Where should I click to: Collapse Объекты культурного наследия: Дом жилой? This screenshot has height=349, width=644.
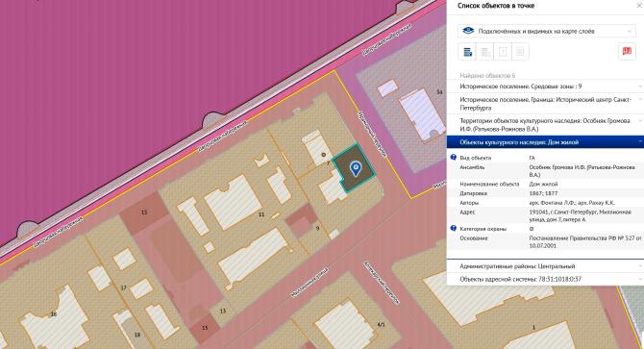[x=545, y=142]
